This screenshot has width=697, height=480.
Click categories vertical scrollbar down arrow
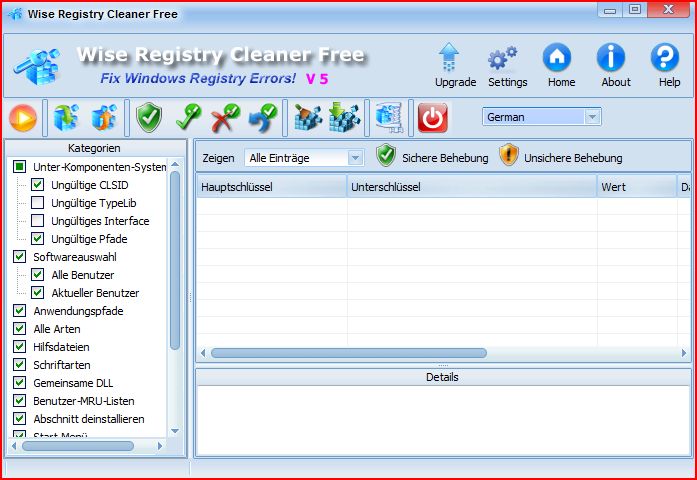click(x=175, y=431)
